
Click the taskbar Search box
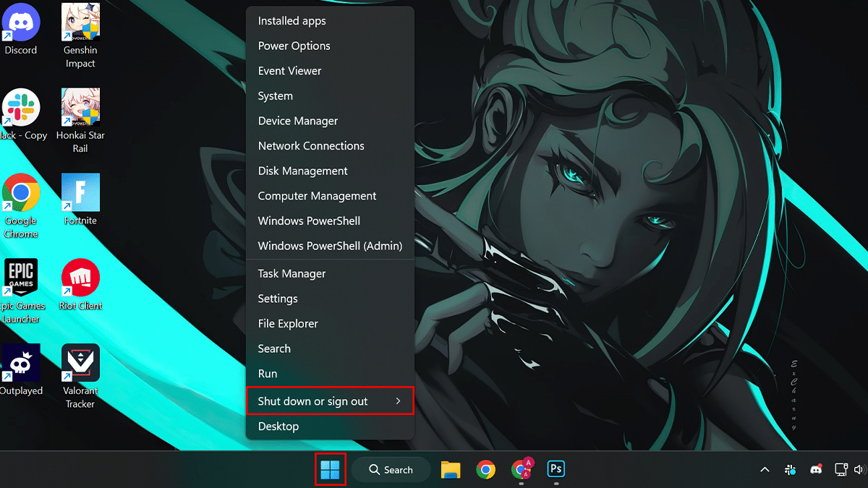[391, 469]
